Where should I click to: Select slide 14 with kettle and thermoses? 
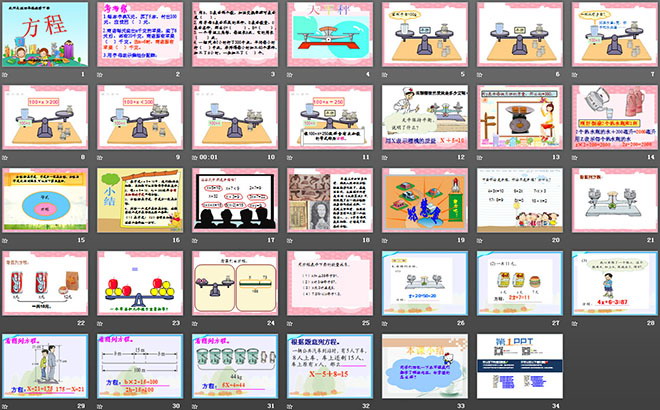tap(615, 117)
